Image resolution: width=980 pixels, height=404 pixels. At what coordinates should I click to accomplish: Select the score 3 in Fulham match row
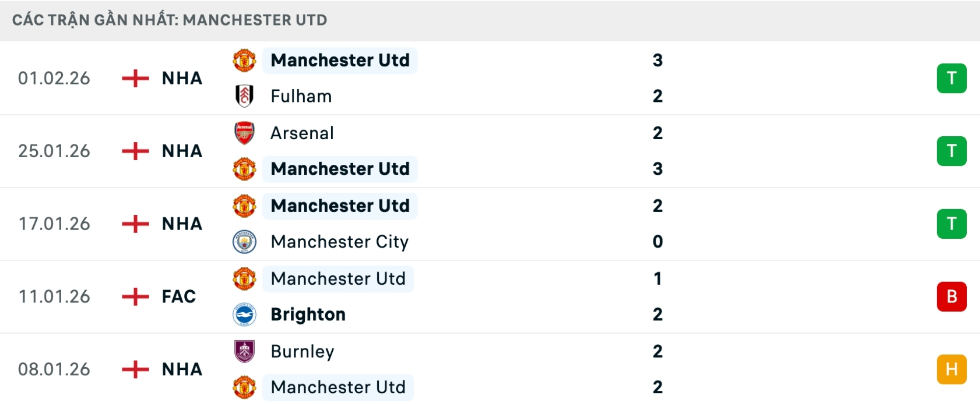pyautogui.click(x=657, y=60)
